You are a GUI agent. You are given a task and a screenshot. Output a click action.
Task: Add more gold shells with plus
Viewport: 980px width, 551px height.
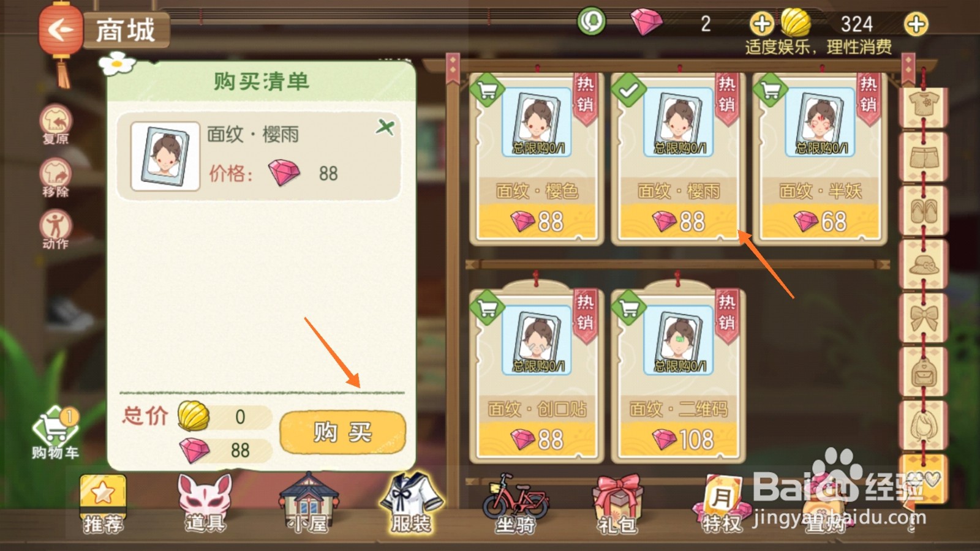(916, 24)
